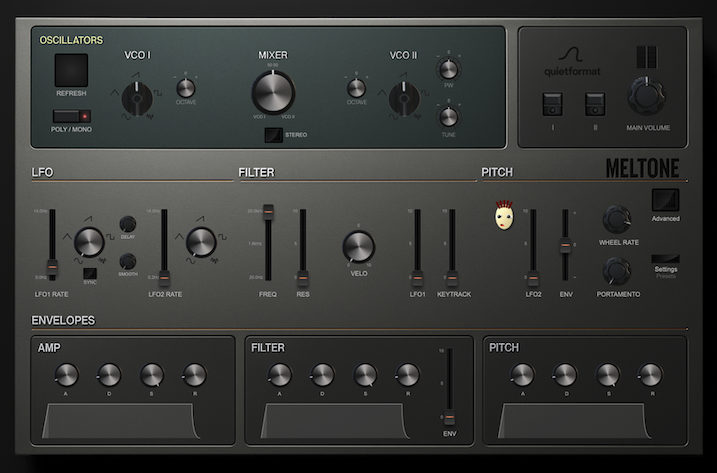Click the filter FREQ slider handle

click(x=268, y=211)
